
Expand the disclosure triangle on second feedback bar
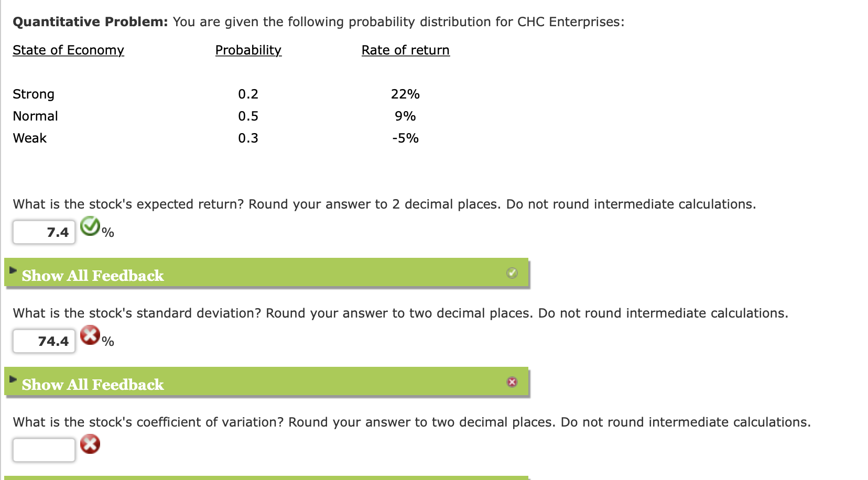tap(13, 378)
